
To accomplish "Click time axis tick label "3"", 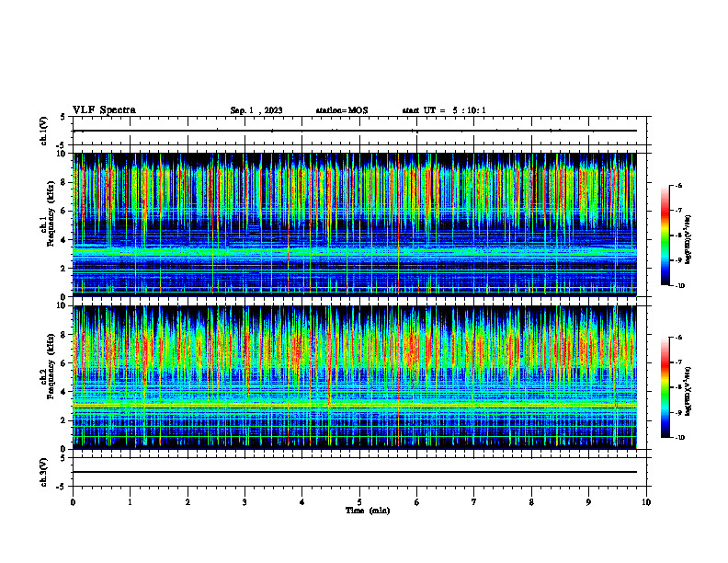I will (245, 502).
